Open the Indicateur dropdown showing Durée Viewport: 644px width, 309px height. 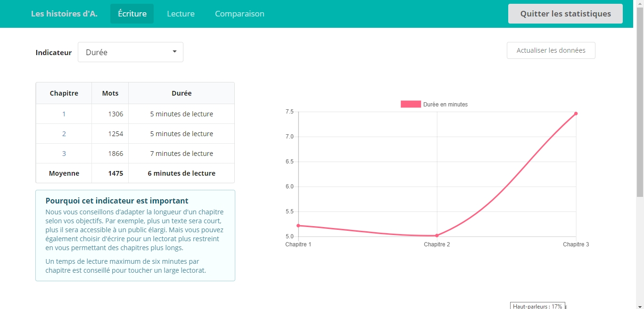click(130, 52)
